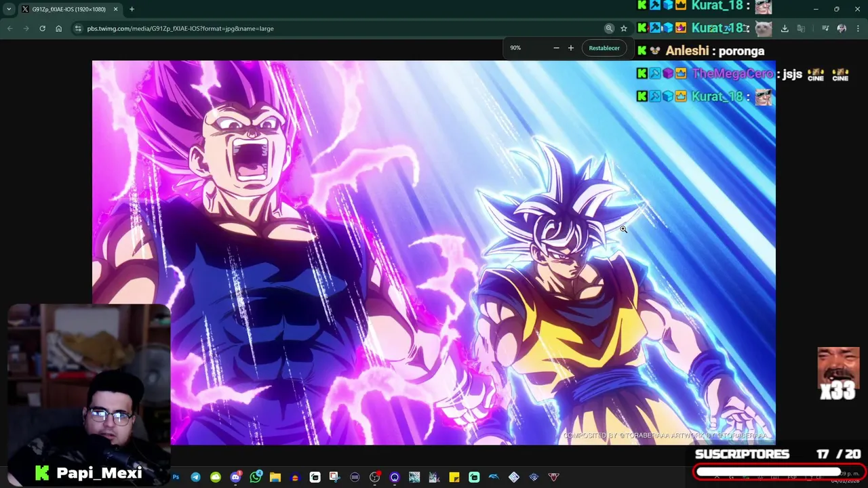
Task: Open the Dolphin emulator in taskbar
Action: [494, 477]
